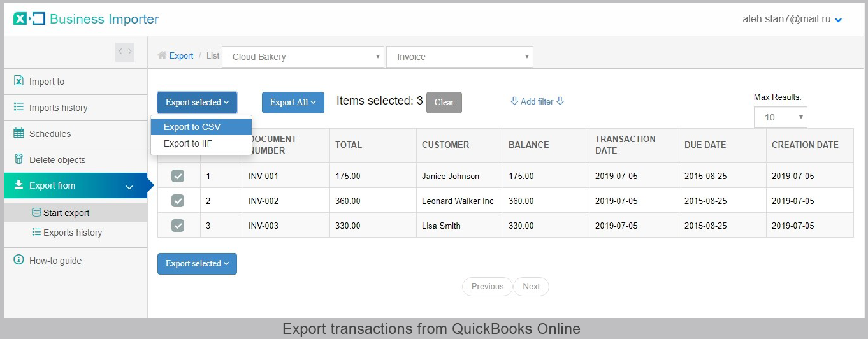Click the INV-003 document number cell
The image size is (868, 339).
286,226
